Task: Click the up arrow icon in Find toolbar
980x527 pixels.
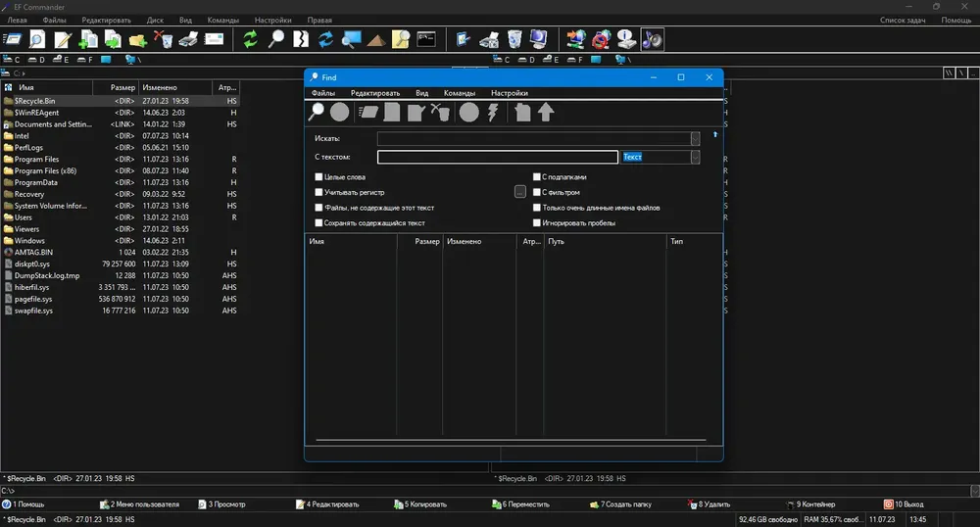Action: [546, 113]
